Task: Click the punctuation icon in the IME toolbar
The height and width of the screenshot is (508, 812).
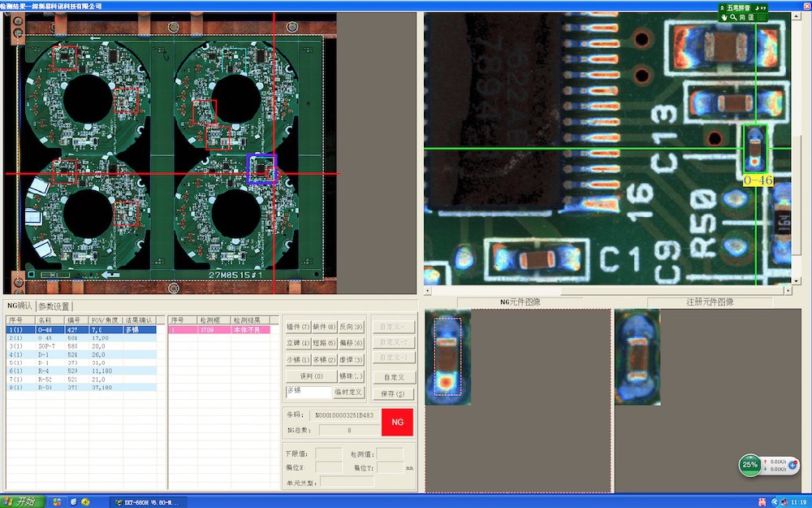Action: point(763,8)
